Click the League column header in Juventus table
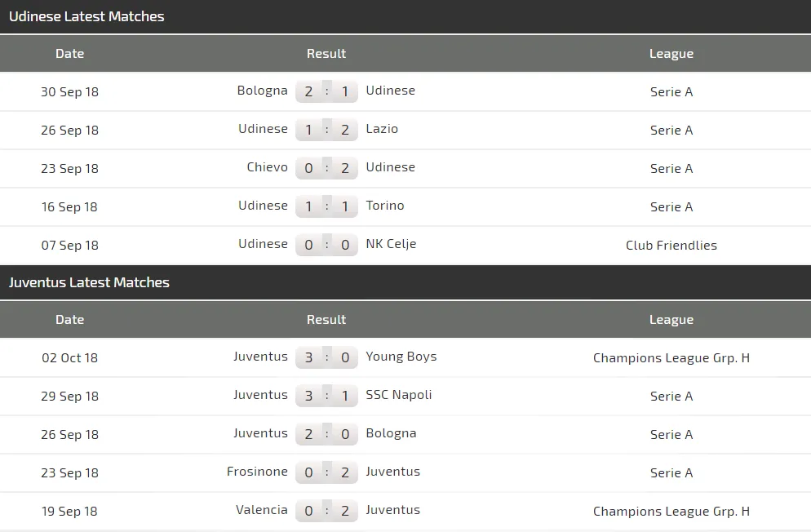811x532 pixels. 671,320
